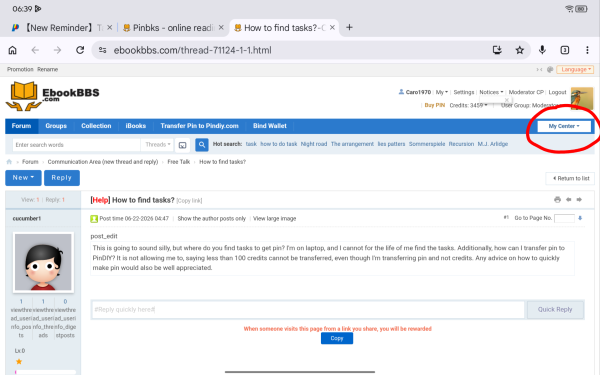Image resolution: width=600 pixels, height=375 pixels.
Task: Click the go-to-page arrow icon
Action: tap(580, 218)
